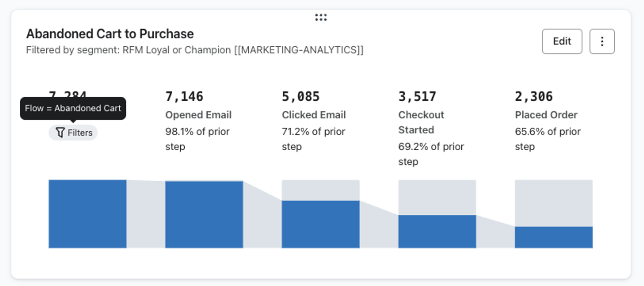Select the Clicked Email blue bar
The width and height of the screenshot is (644, 286).
[320, 224]
